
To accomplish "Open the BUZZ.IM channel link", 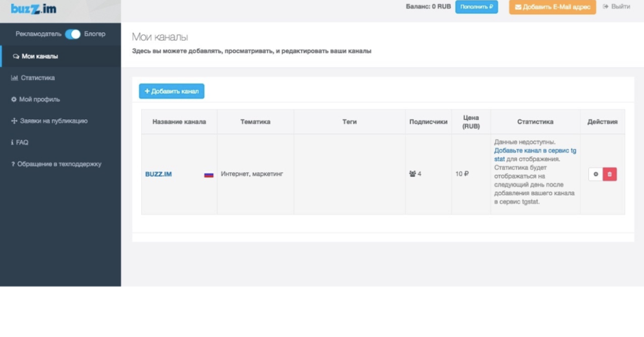I will coord(159,174).
